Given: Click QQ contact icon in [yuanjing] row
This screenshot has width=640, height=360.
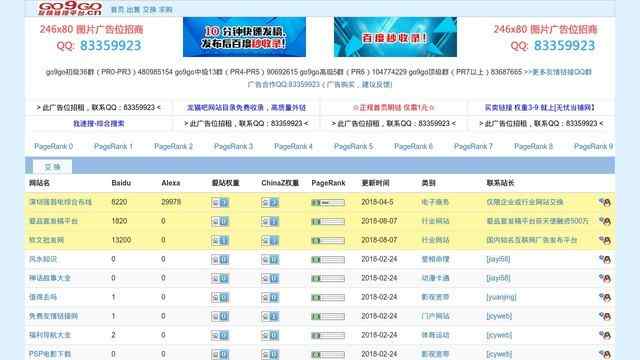Looking at the screenshot, I should tap(604, 297).
